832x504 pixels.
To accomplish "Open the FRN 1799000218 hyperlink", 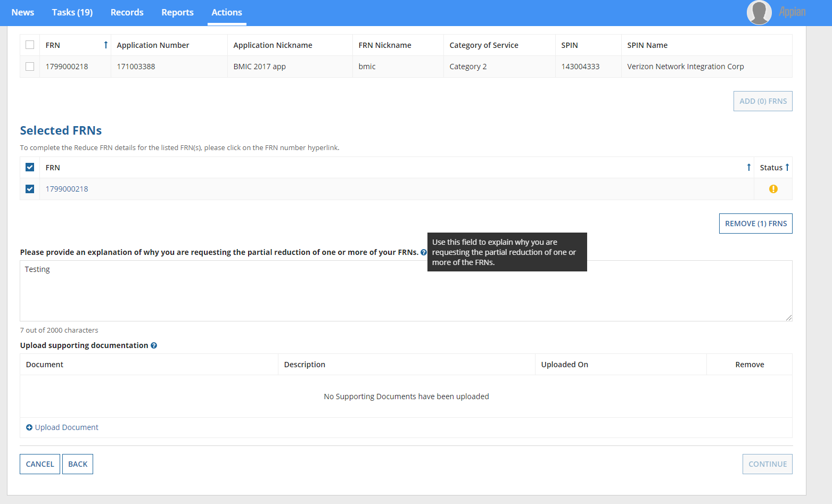I will click(67, 189).
